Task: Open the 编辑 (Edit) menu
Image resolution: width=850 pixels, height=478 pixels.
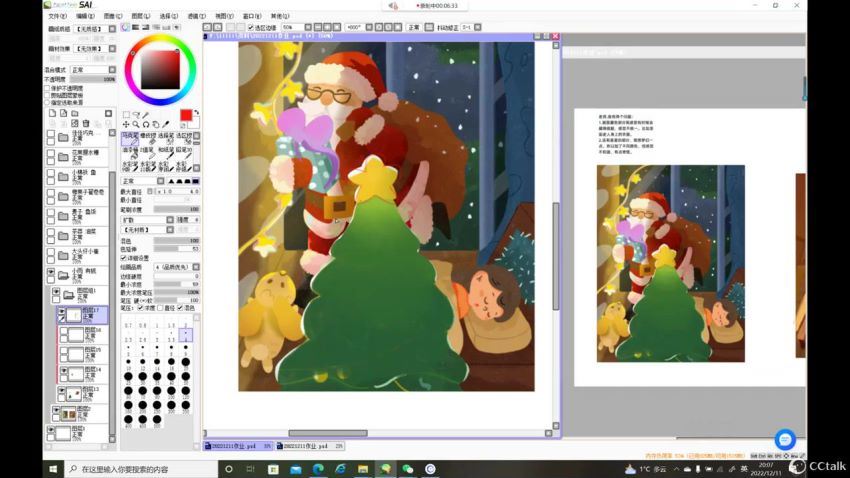Action: pyautogui.click(x=85, y=16)
